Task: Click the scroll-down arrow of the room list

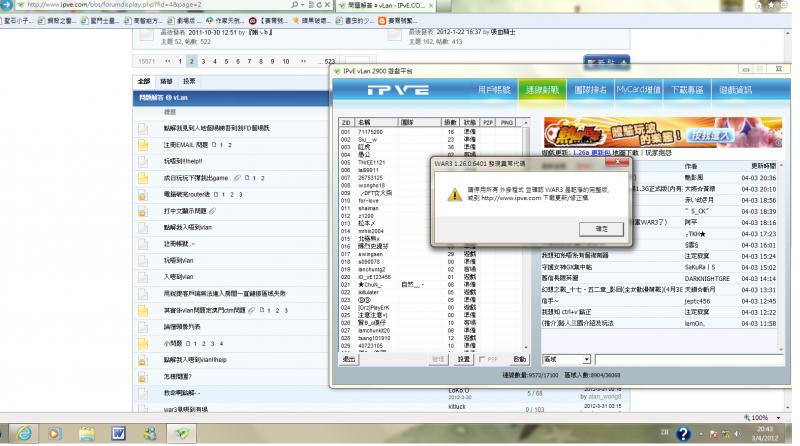Action: [x=526, y=349]
